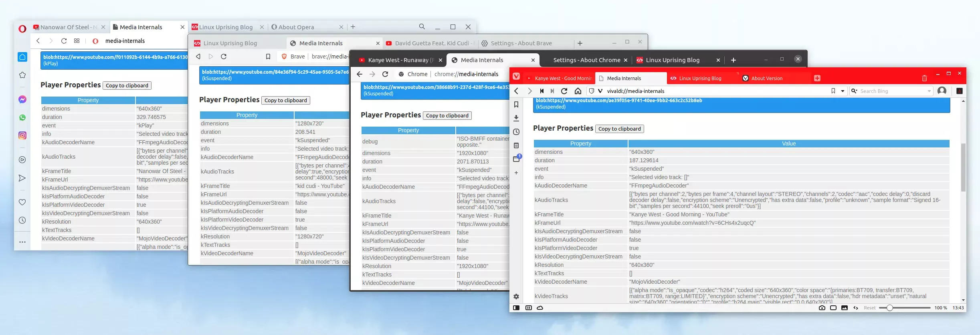
Task: Click Copy to clipboard in Brave window
Action: 286,100
